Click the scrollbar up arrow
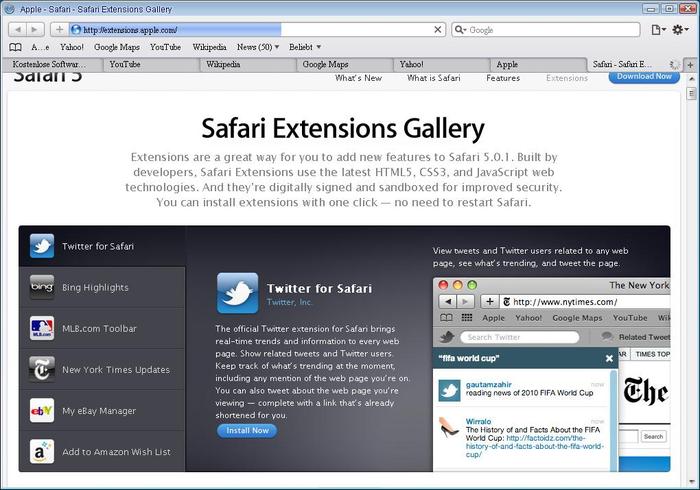Image resolution: width=700 pixels, height=490 pixels. 692,79
